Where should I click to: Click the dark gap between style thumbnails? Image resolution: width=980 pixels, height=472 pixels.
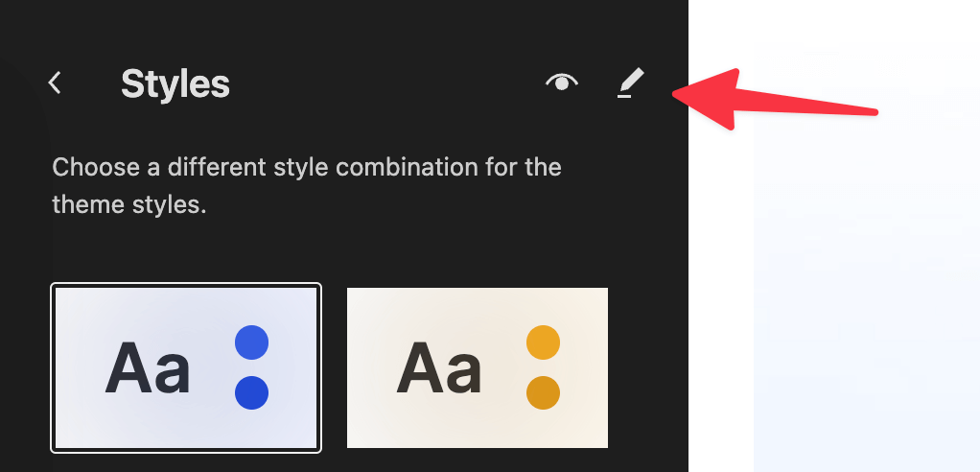click(x=334, y=367)
